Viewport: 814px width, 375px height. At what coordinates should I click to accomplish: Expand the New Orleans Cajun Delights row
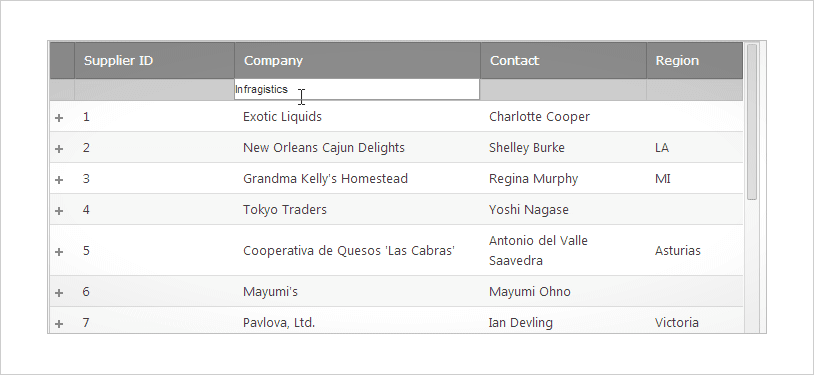coord(59,149)
